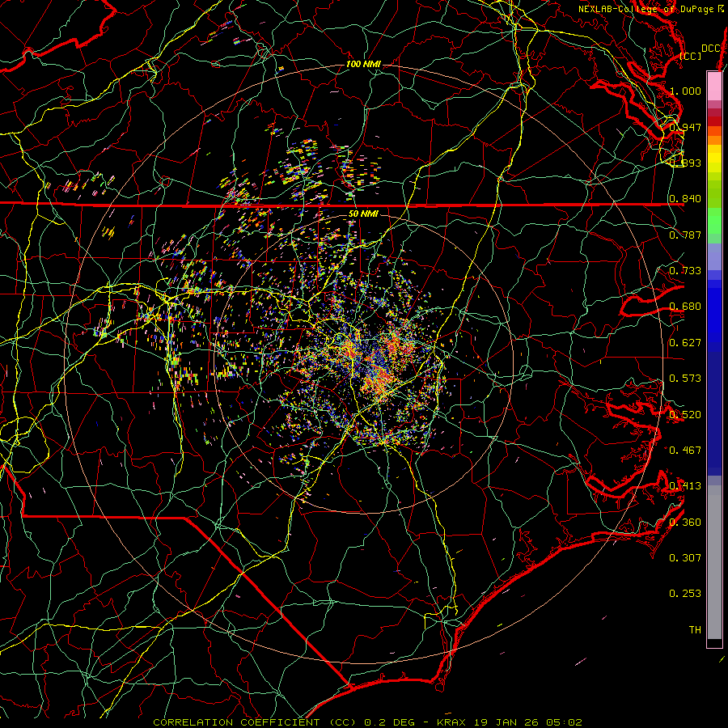Click the TH threshold label

click(695, 630)
